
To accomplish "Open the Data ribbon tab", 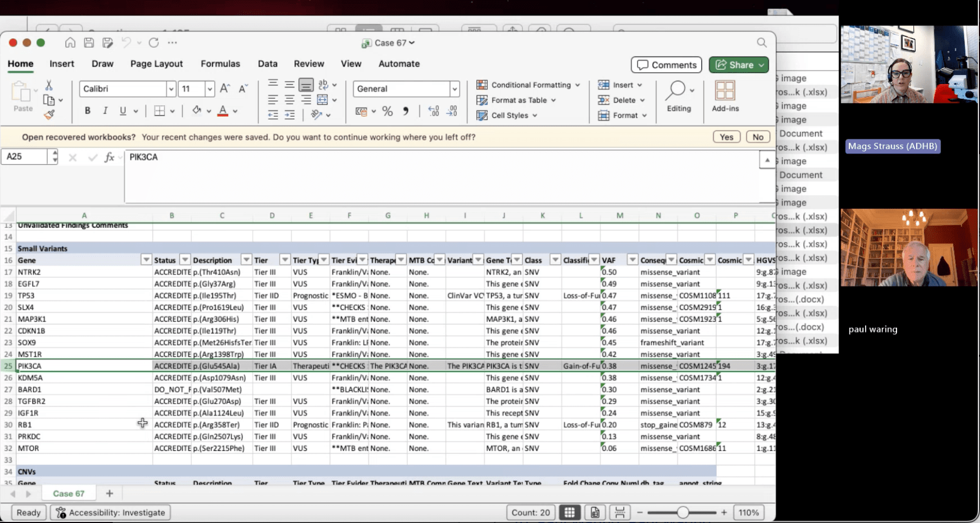I will coord(267,63).
